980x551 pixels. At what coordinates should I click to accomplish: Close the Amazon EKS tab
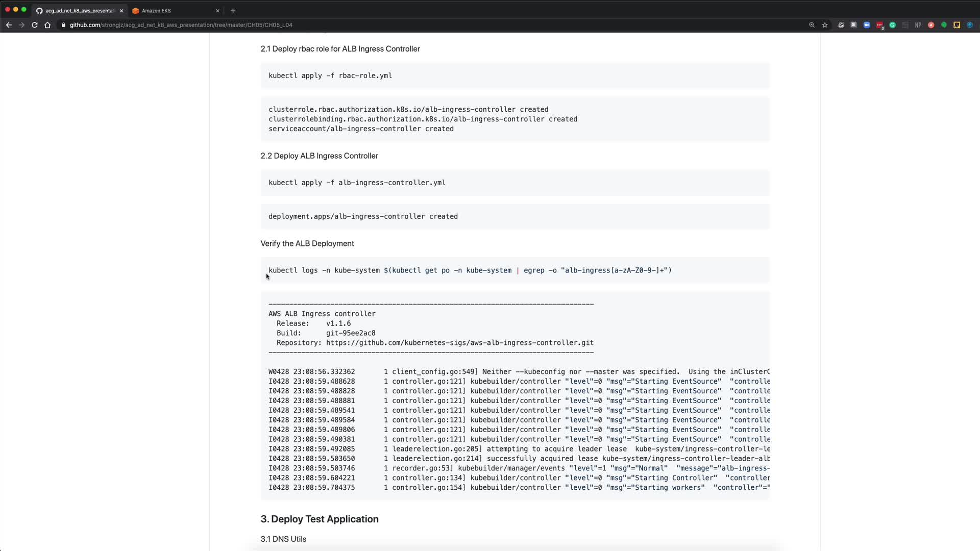pyautogui.click(x=217, y=11)
